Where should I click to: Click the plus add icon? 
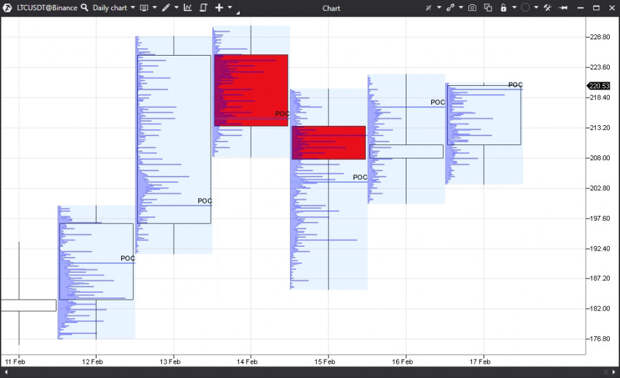219,8
